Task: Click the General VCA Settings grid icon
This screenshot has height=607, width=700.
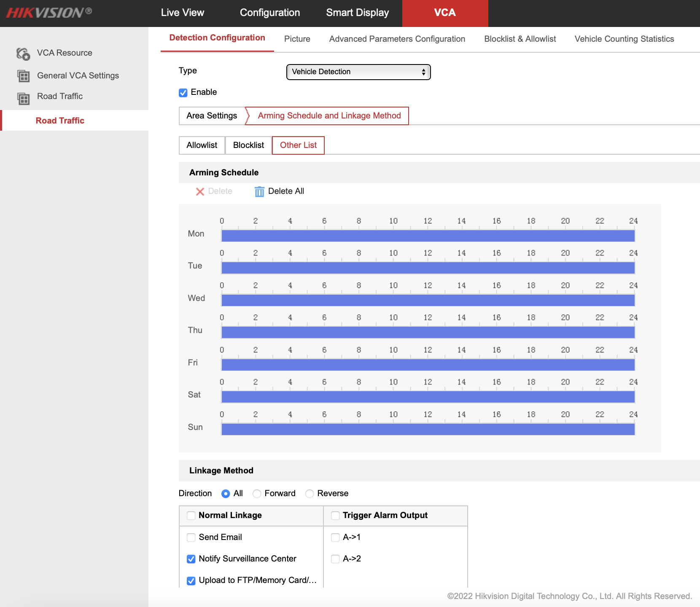Action: click(x=23, y=76)
